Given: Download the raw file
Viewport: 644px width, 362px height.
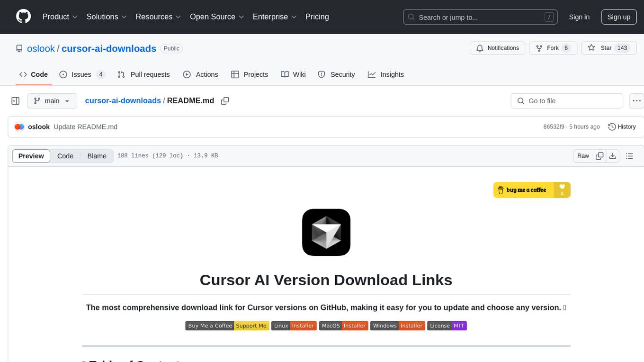Looking at the screenshot, I should [612, 156].
